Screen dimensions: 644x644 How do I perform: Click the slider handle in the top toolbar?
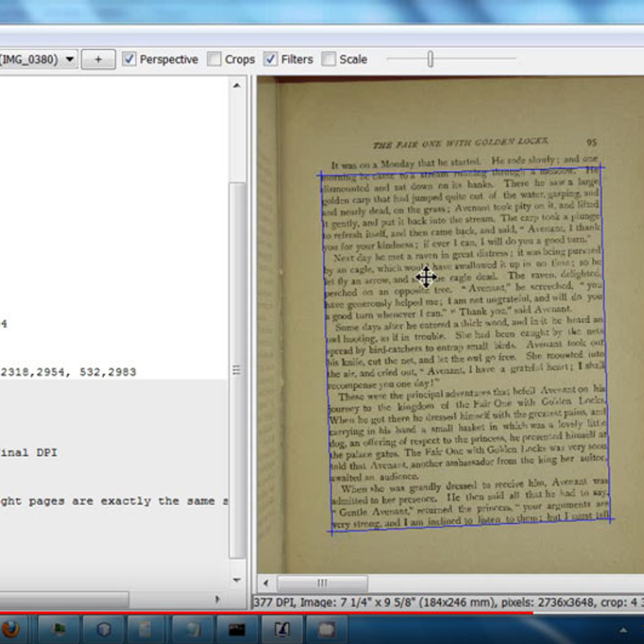tap(430, 59)
